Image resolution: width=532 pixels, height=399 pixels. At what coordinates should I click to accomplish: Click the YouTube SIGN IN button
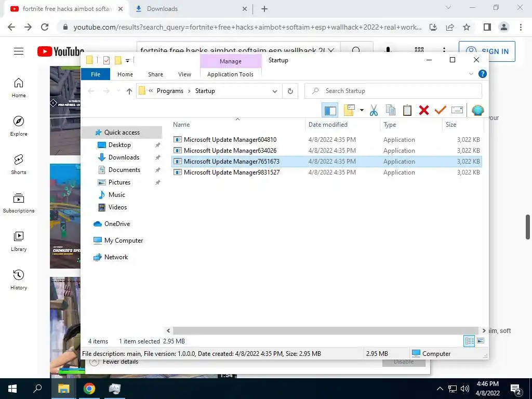tap(487, 51)
